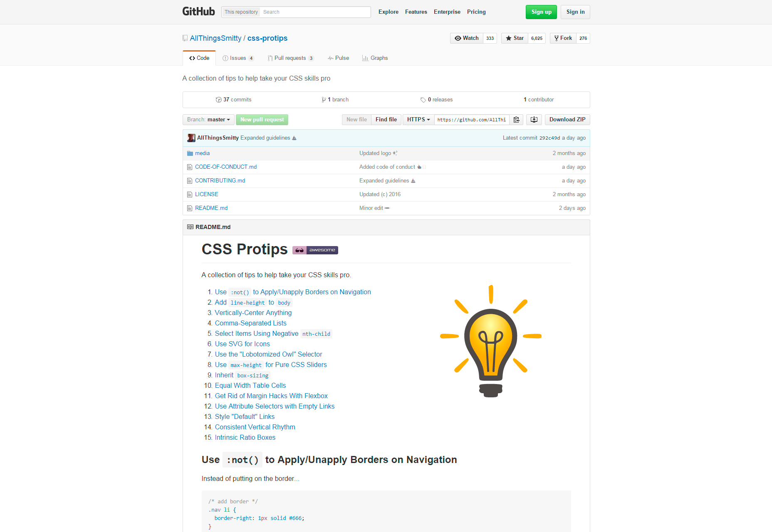772x532 pixels.
Task: Click the LICENSE file icon
Action: pos(190,195)
